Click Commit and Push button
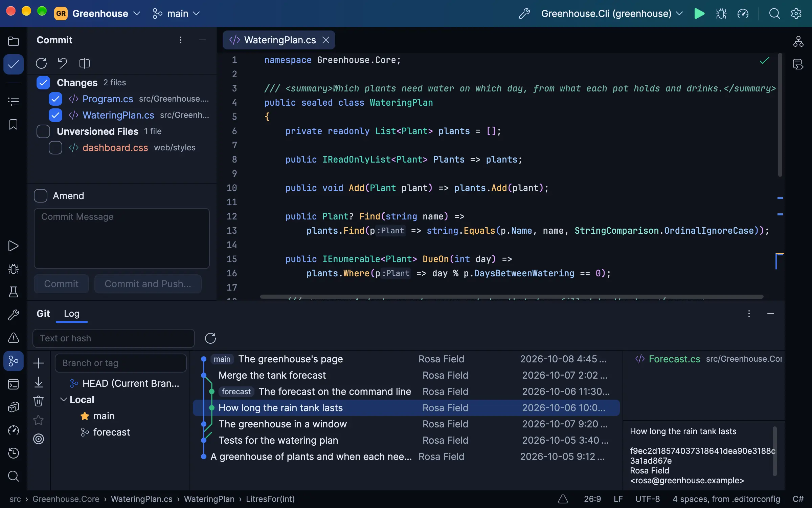The image size is (812, 508). click(148, 284)
